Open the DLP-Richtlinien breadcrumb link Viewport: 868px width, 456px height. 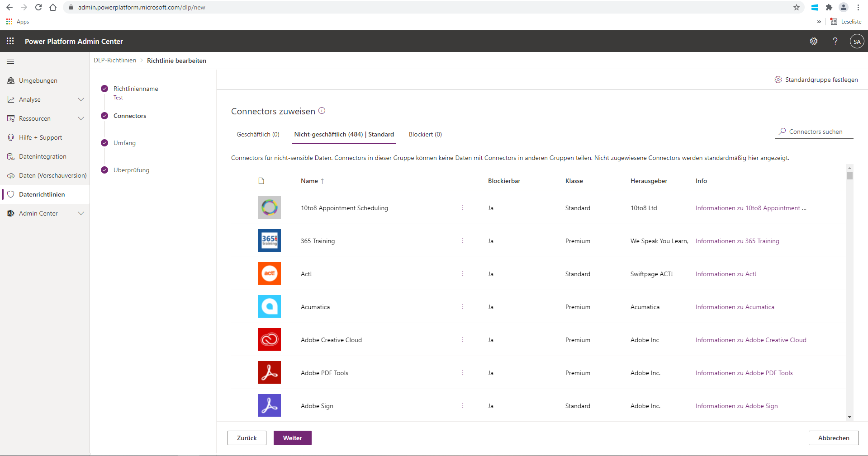point(115,61)
